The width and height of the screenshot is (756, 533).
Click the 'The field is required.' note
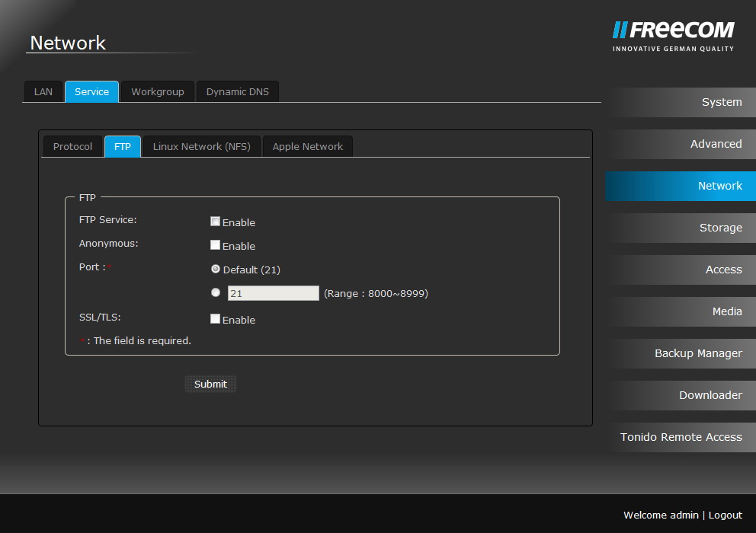tap(143, 340)
